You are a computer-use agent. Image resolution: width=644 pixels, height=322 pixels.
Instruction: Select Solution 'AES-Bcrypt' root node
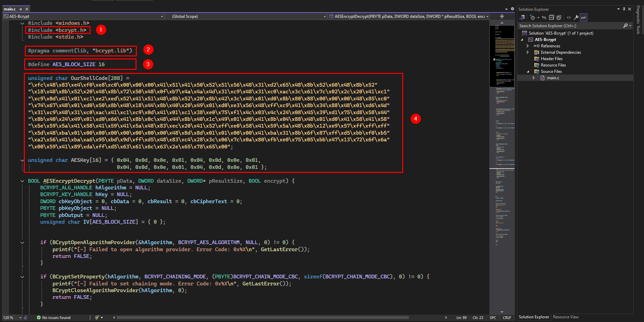click(561, 33)
